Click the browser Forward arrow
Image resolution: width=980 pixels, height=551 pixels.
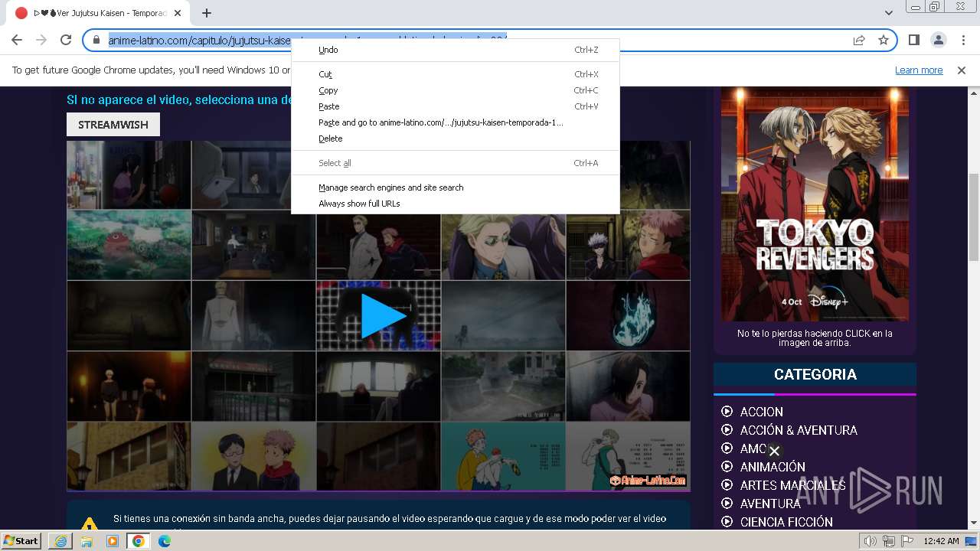[x=41, y=40]
